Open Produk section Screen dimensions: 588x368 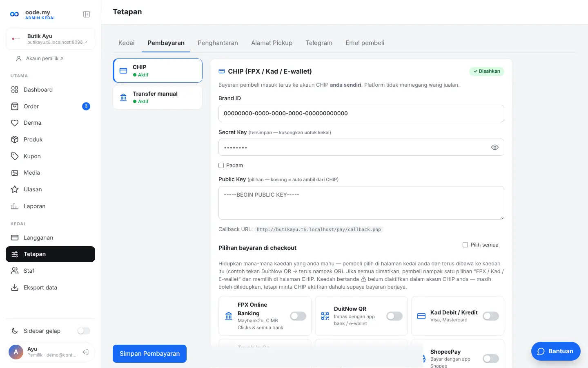(50, 139)
